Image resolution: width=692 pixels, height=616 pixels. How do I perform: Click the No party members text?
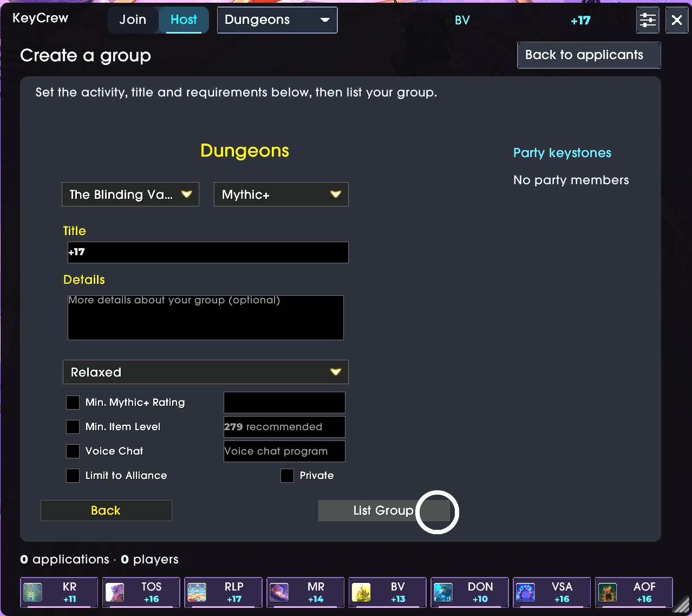click(x=571, y=180)
